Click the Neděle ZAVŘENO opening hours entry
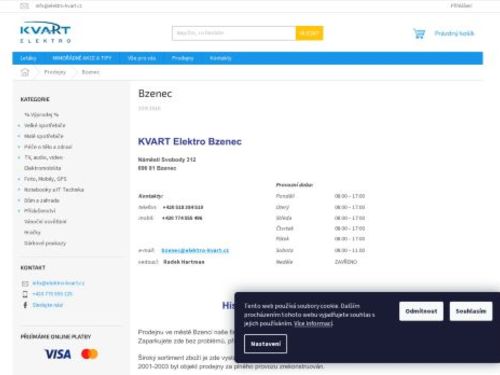Screen dimensions: 500x375 pos(316,262)
